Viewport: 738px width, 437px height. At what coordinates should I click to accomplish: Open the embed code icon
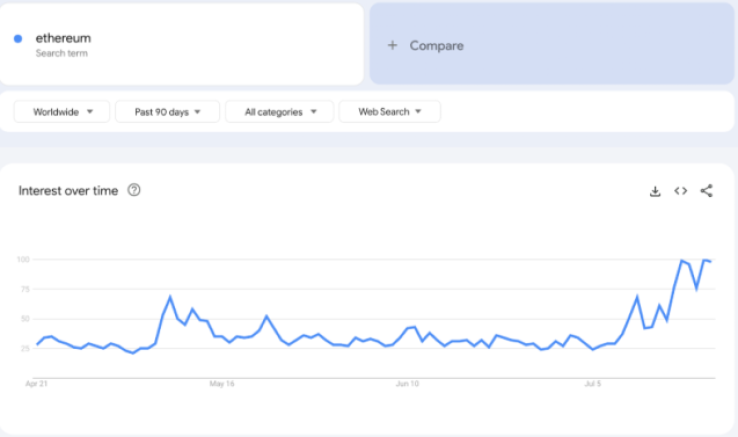(681, 191)
